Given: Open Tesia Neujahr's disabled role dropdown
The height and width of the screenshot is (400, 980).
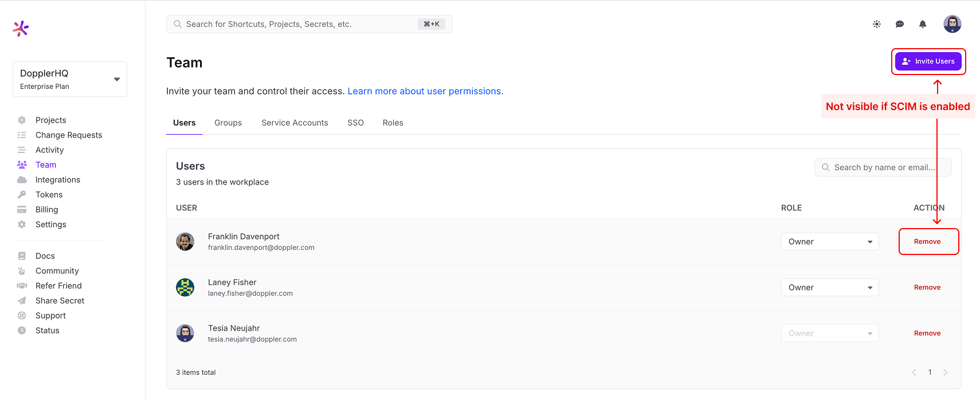Looking at the screenshot, I should pyautogui.click(x=830, y=333).
